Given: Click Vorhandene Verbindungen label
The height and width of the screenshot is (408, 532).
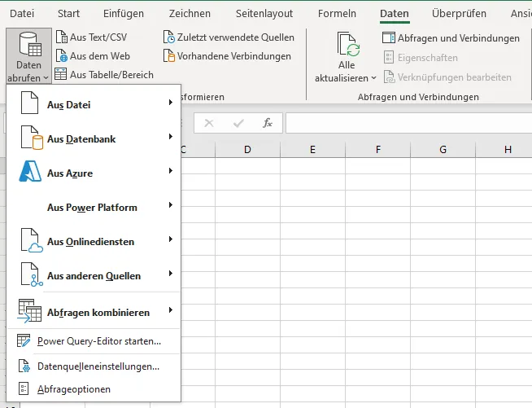Looking at the screenshot, I should (234, 56).
